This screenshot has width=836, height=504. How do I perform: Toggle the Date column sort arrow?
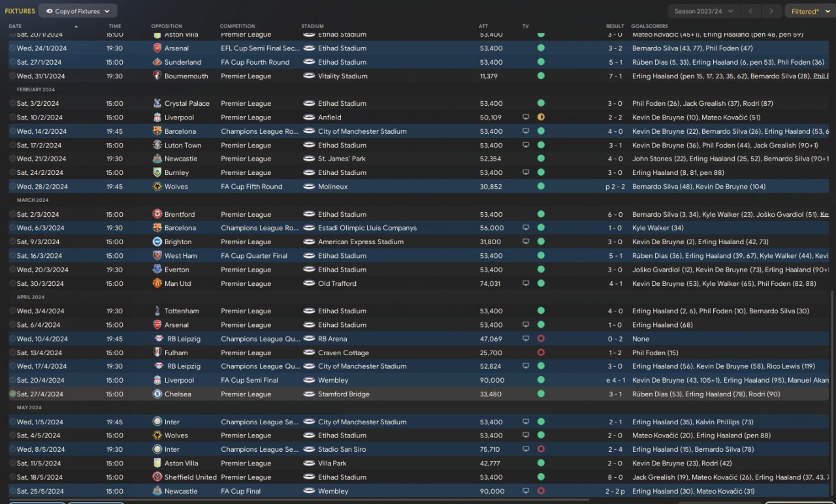[x=76, y=26]
